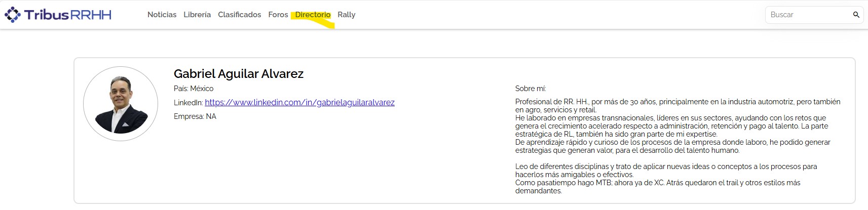Click the Sobre mí label

point(530,89)
